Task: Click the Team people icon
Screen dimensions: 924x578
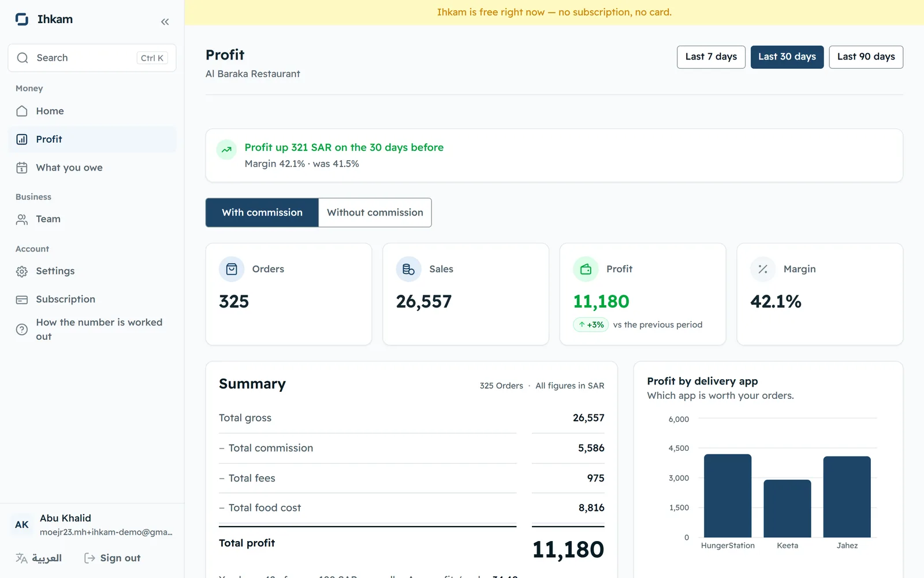Action: coord(22,219)
